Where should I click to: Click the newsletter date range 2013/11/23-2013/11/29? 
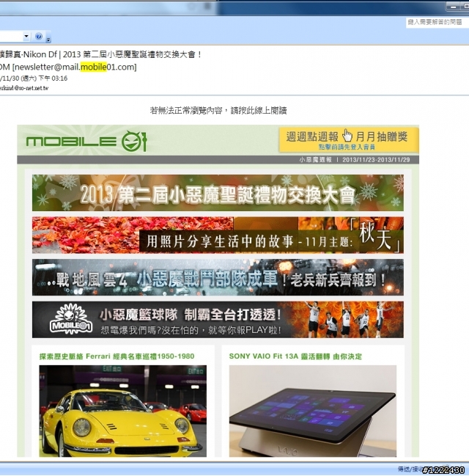click(376, 160)
